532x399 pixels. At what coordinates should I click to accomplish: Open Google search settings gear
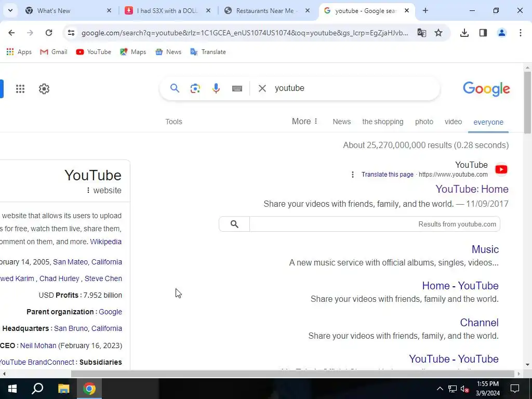pyautogui.click(x=44, y=89)
